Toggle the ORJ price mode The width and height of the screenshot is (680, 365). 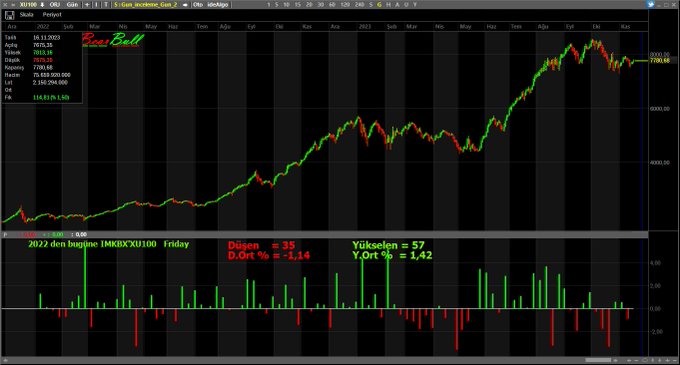click(x=55, y=4)
